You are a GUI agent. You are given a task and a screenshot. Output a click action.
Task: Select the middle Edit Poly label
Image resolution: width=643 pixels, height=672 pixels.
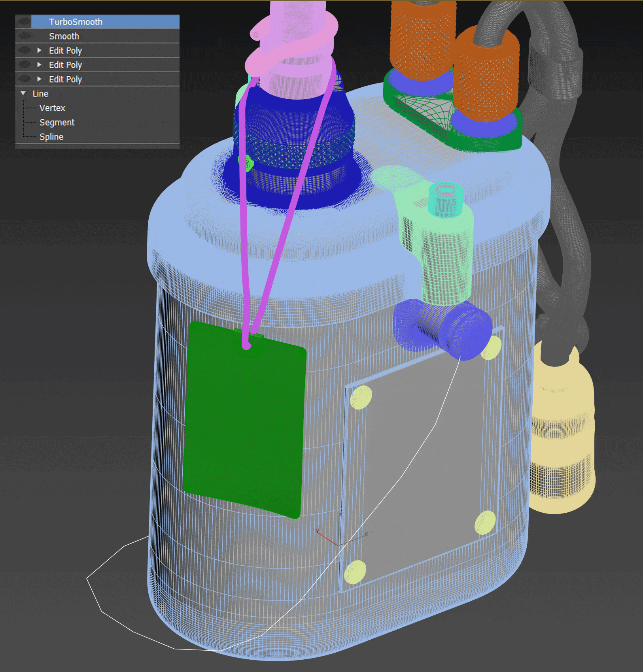(65, 65)
